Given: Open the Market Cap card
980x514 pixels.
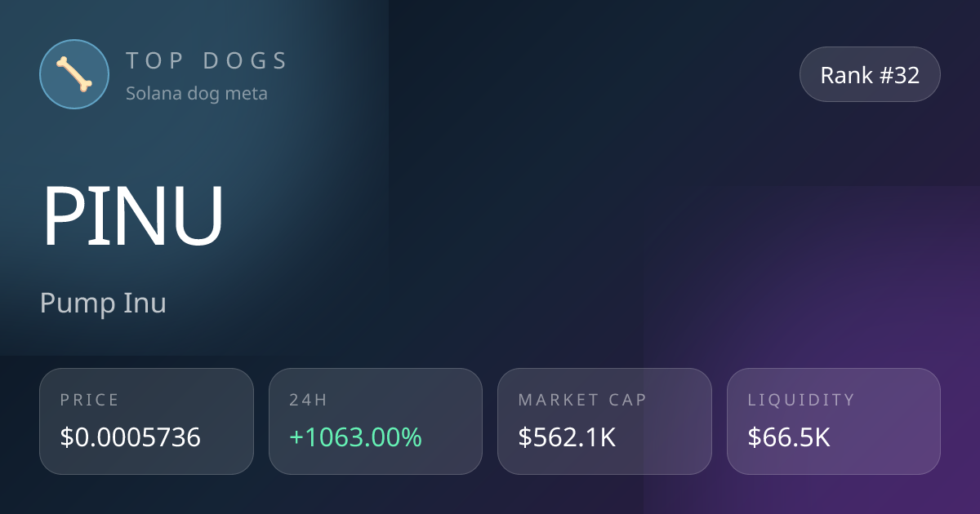Looking at the screenshot, I should pos(604,421).
